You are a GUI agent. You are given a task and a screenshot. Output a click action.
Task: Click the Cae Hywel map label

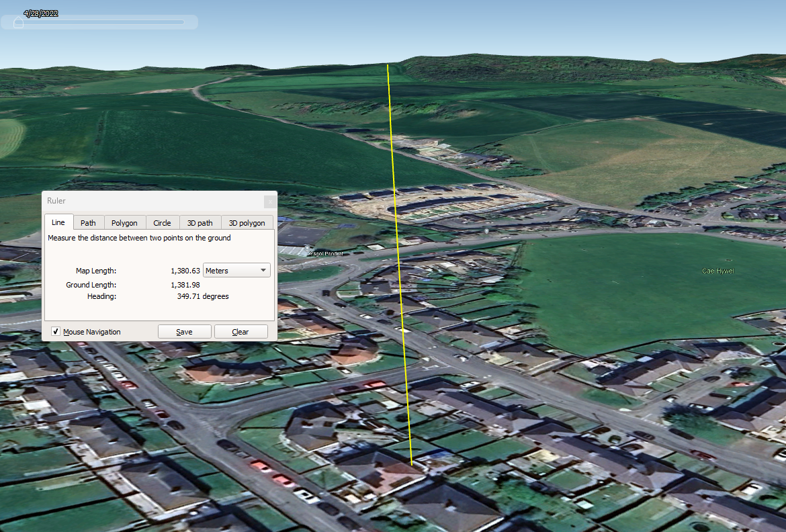point(717,271)
